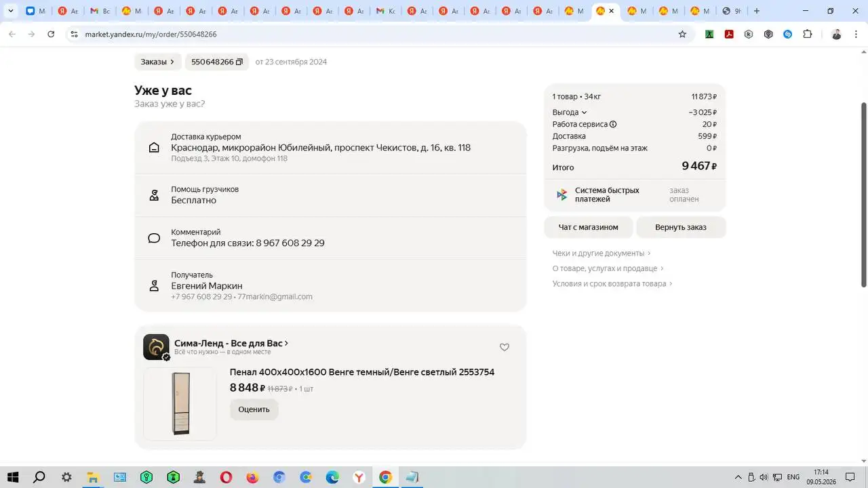This screenshot has width=868, height=488.
Task: Click the email 77markin@gmail.com
Action: click(275, 297)
